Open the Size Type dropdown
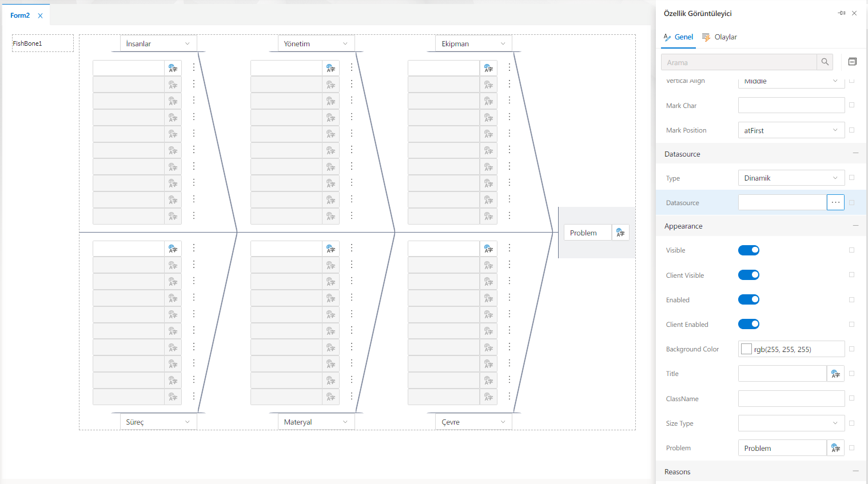Screen dimensions: 868x484 [791, 423]
